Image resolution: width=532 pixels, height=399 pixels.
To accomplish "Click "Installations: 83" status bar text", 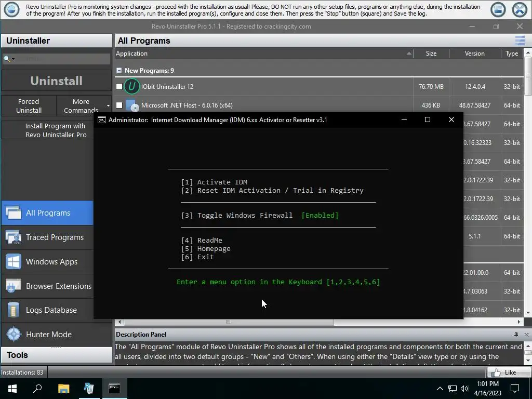I will (22, 373).
